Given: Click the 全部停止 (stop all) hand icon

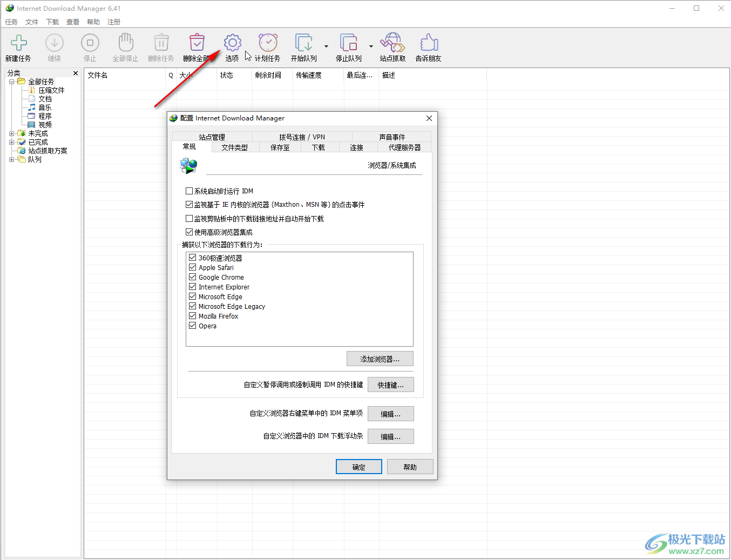Looking at the screenshot, I should click(x=125, y=43).
